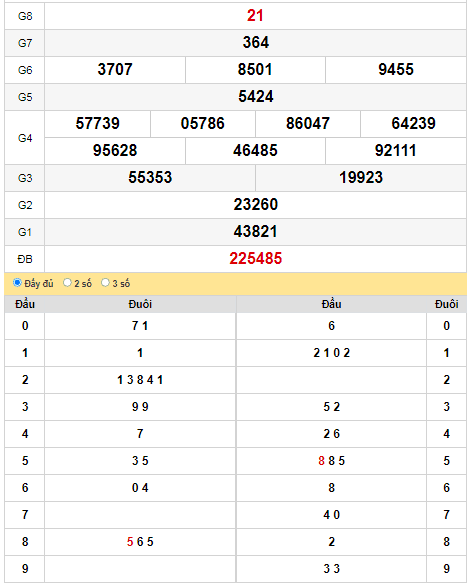Viewport: 468px width, 584px height.
Task: Select G4 number 46485
Action: 255,150
